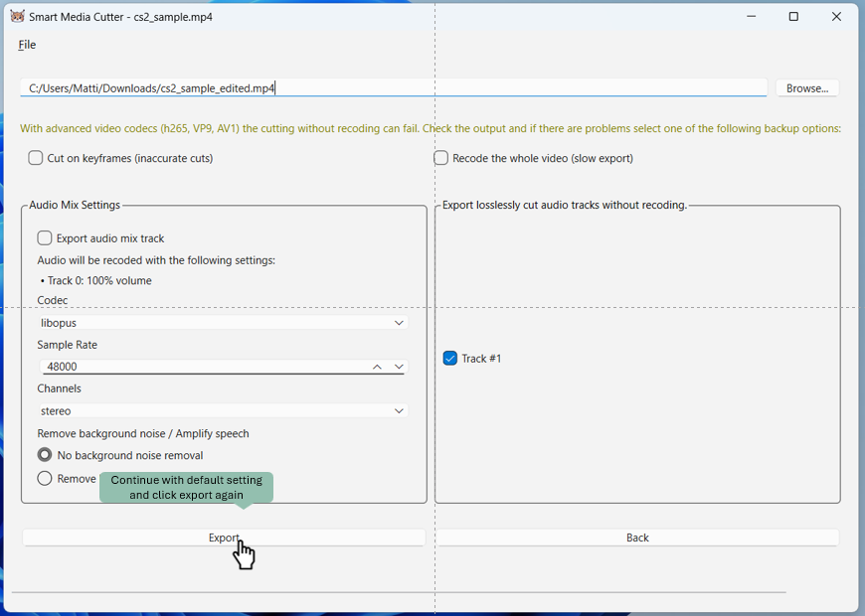Tick Export audio mix track checkbox
This screenshot has height=616, width=865.
click(45, 238)
